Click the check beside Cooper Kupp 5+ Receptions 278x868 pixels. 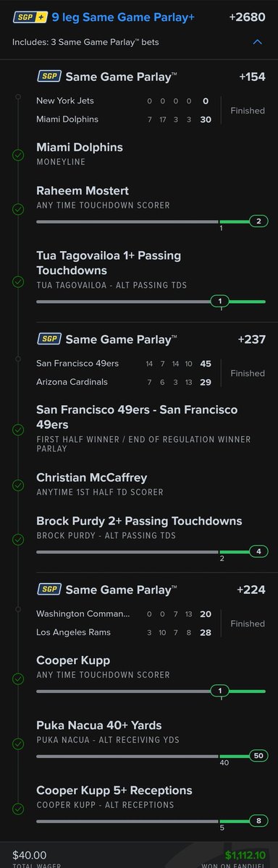[18, 808]
